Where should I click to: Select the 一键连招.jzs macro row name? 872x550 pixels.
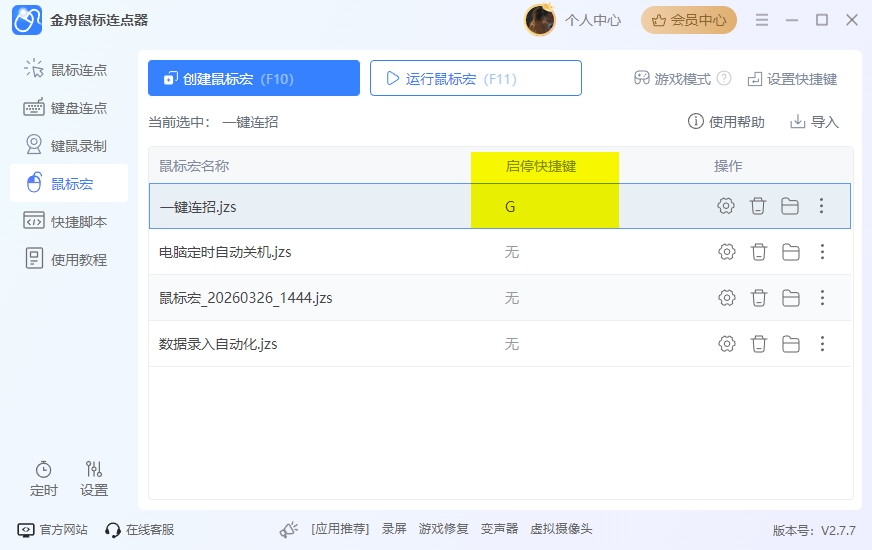point(198,207)
